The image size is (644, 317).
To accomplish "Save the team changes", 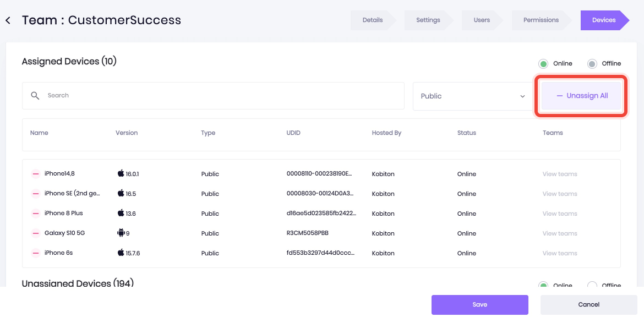I will (479, 304).
